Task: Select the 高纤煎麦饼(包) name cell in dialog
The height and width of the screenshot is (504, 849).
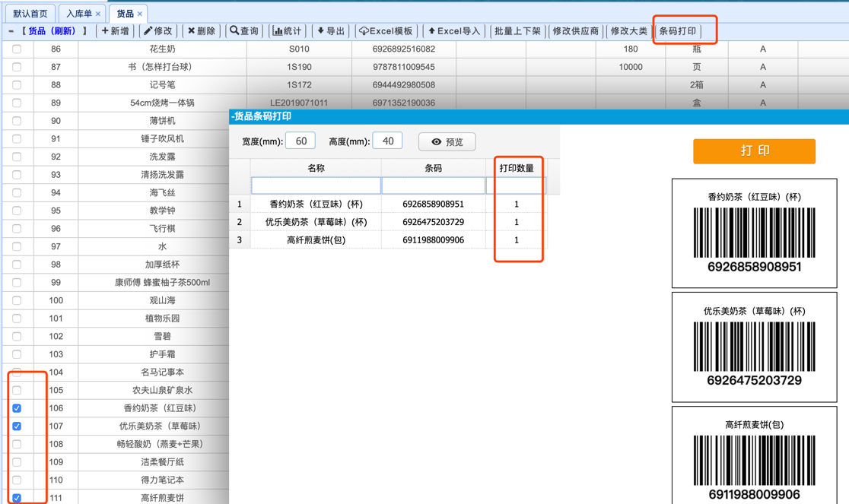Action: 316,239
